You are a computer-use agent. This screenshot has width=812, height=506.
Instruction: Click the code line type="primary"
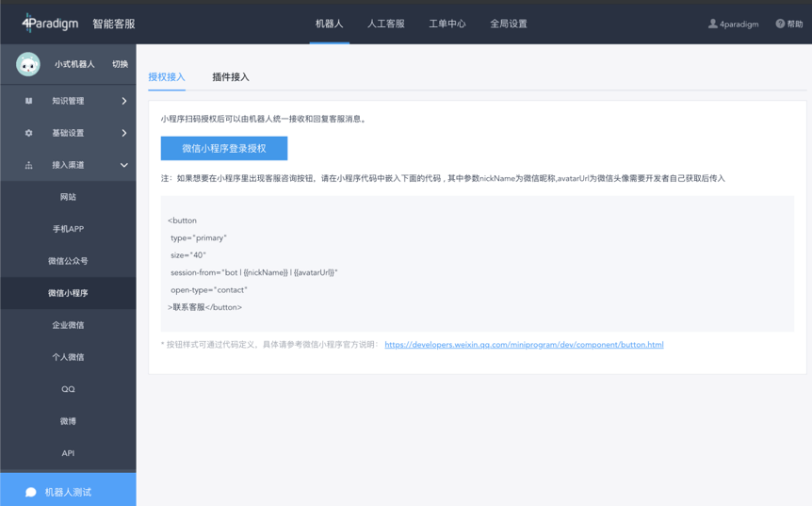[x=199, y=237]
